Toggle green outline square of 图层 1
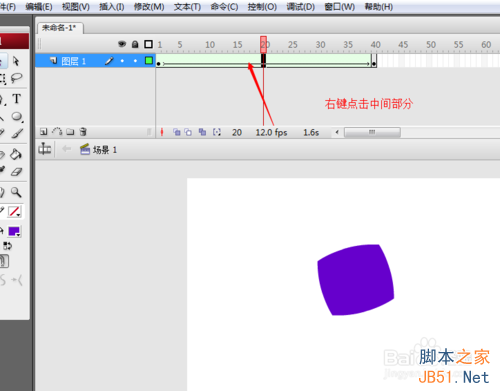 coord(149,60)
